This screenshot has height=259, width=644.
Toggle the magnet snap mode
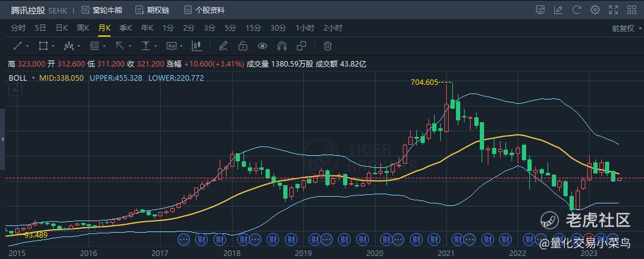[282, 46]
